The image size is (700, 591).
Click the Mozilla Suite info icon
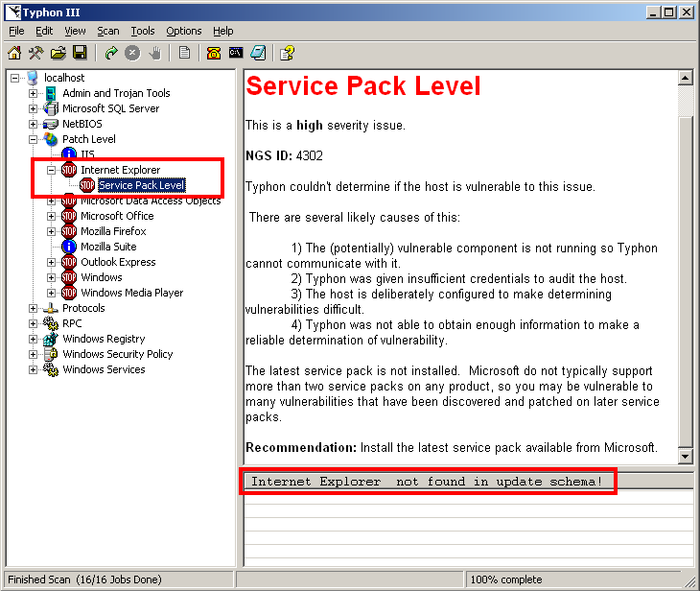tap(69, 247)
